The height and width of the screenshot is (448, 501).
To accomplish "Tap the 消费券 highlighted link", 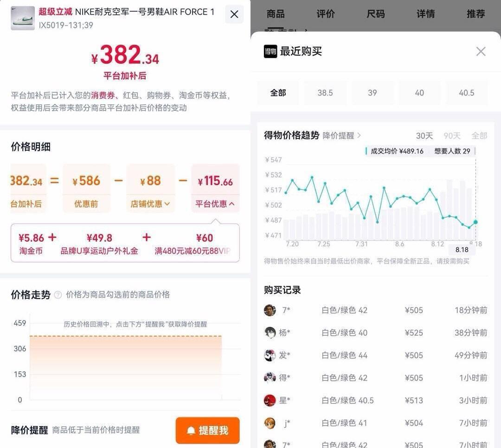I will click(103, 95).
